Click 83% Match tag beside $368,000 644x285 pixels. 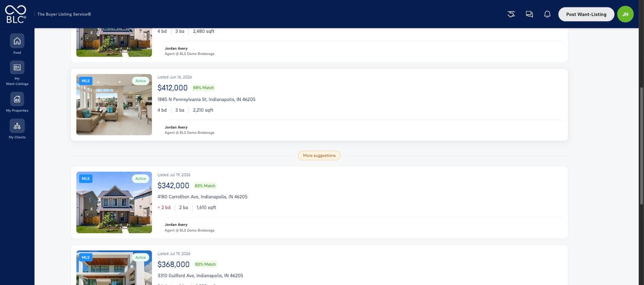tap(205, 264)
